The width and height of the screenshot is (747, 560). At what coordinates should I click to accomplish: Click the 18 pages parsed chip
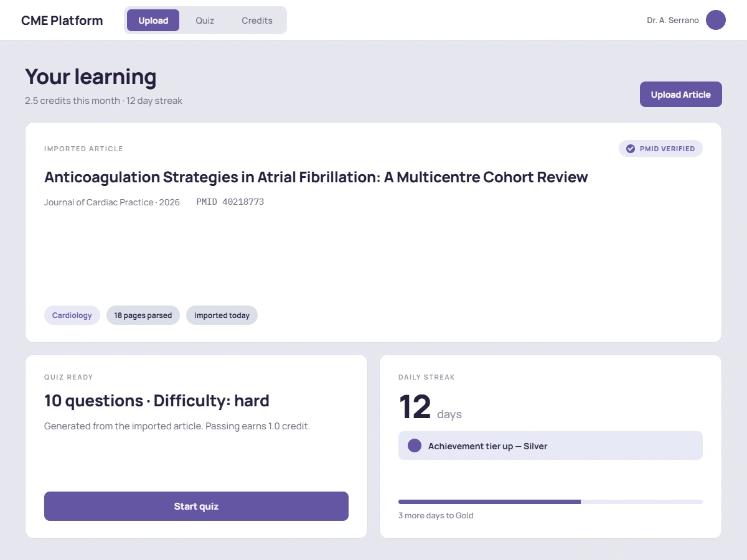pos(143,315)
